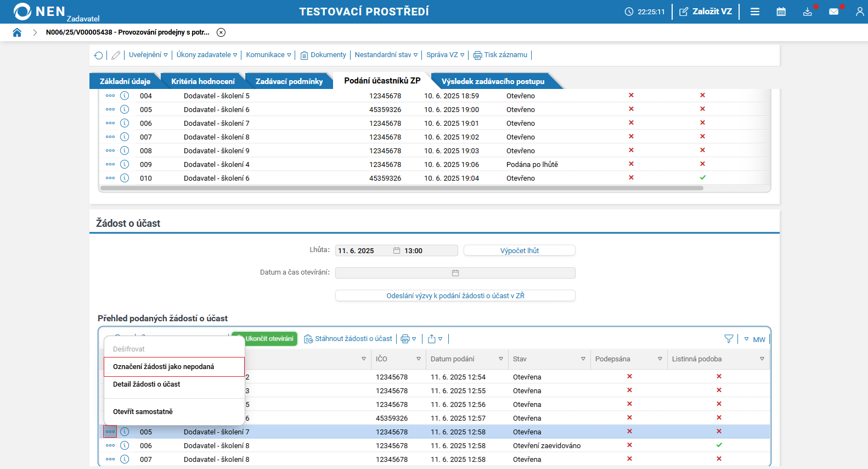Choose Označení žádosti jako nepodaná

(x=174, y=367)
